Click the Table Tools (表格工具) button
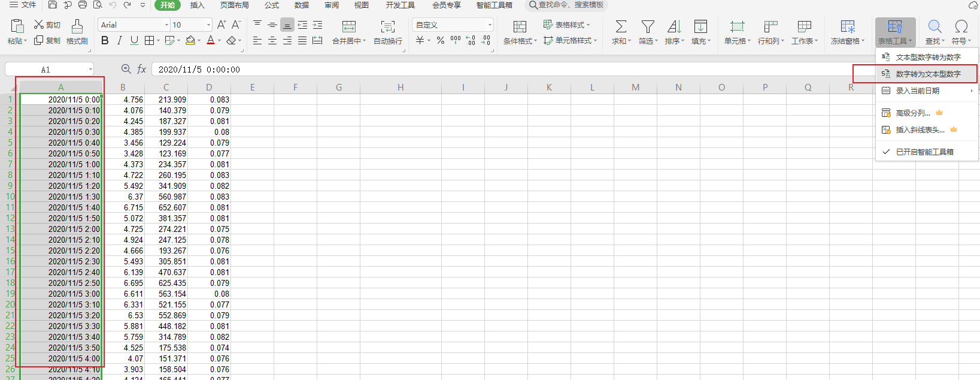The height and width of the screenshot is (380, 980). 895,32
